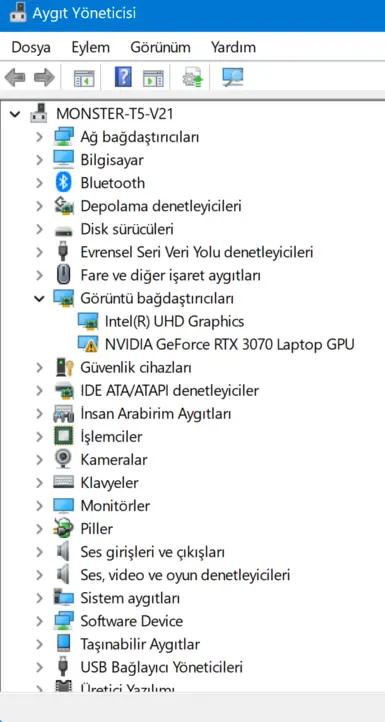The image size is (385, 722).
Task: Open the Görünüm menu
Action: point(160,47)
